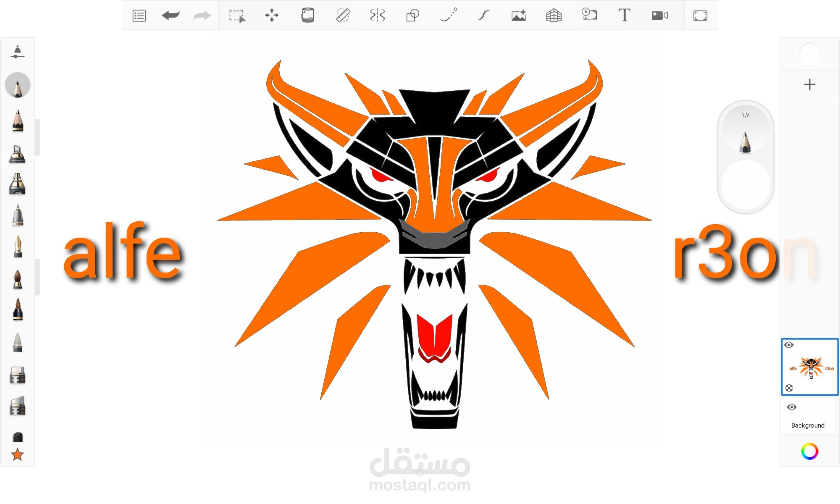The image size is (840, 504).
Task: Select the artwork layer thumbnail
Action: click(x=810, y=367)
